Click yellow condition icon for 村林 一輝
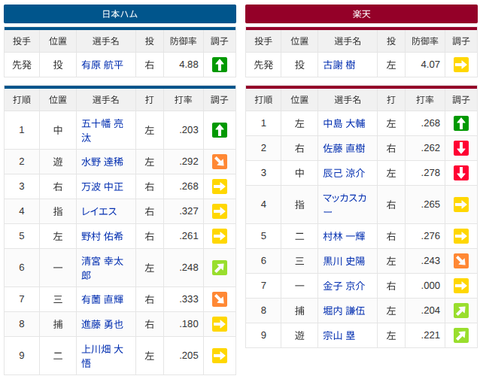The image size is (480, 379). point(461,236)
